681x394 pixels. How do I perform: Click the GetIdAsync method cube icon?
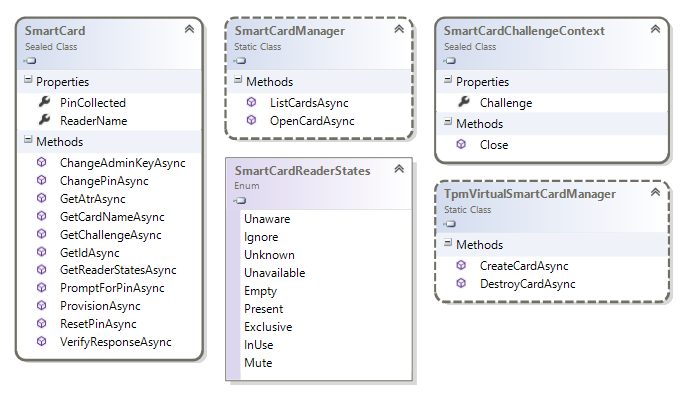pyautogui.click(x=41, y=252)
